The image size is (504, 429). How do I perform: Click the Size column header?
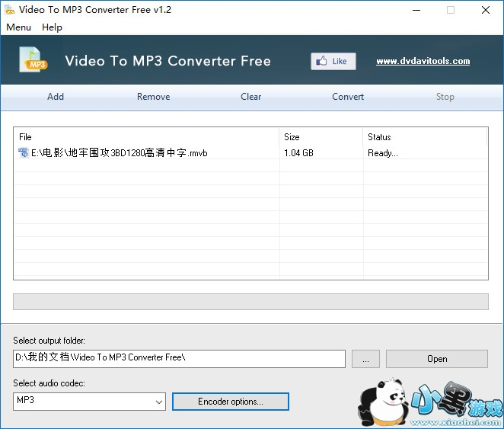(x=321, y=137)
